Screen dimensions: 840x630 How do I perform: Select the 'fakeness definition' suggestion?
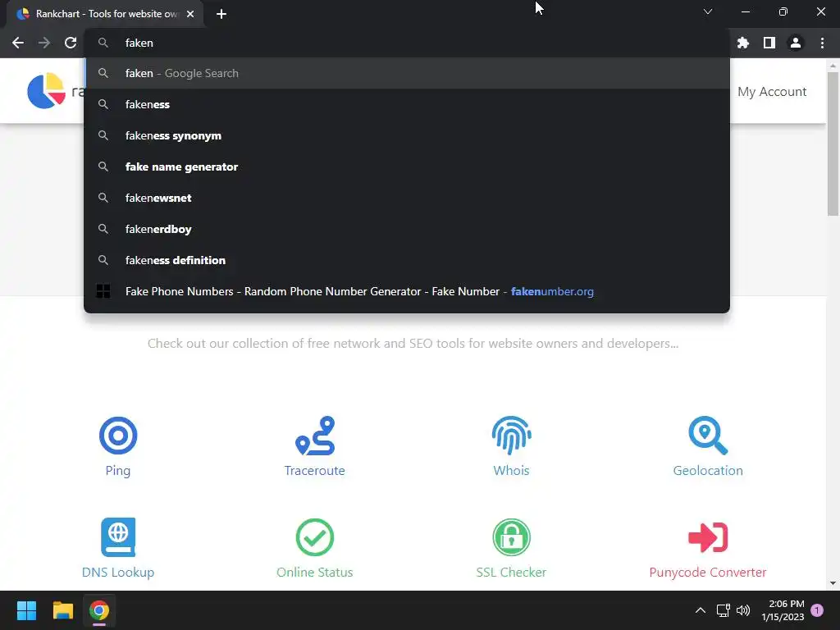407,260
